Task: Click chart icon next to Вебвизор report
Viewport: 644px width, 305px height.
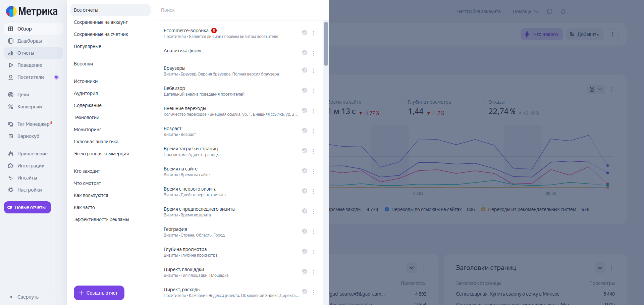Action: 305,90
